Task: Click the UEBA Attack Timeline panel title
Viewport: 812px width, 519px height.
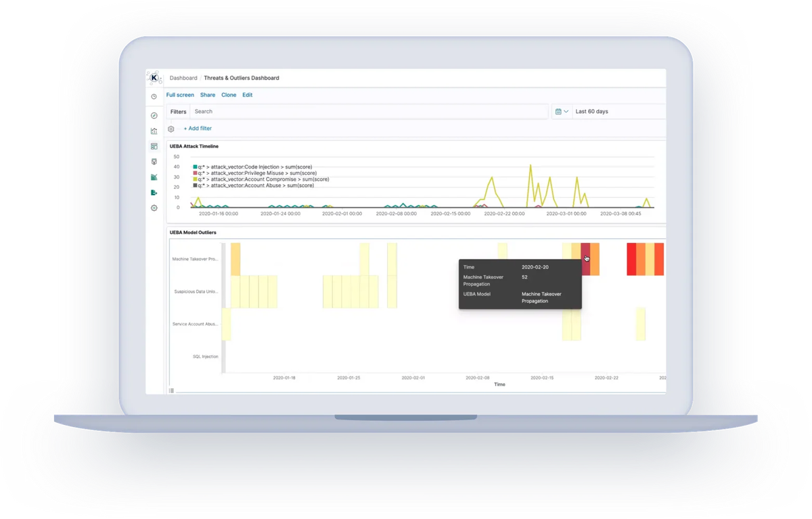Action: click(x=194, y=146)
